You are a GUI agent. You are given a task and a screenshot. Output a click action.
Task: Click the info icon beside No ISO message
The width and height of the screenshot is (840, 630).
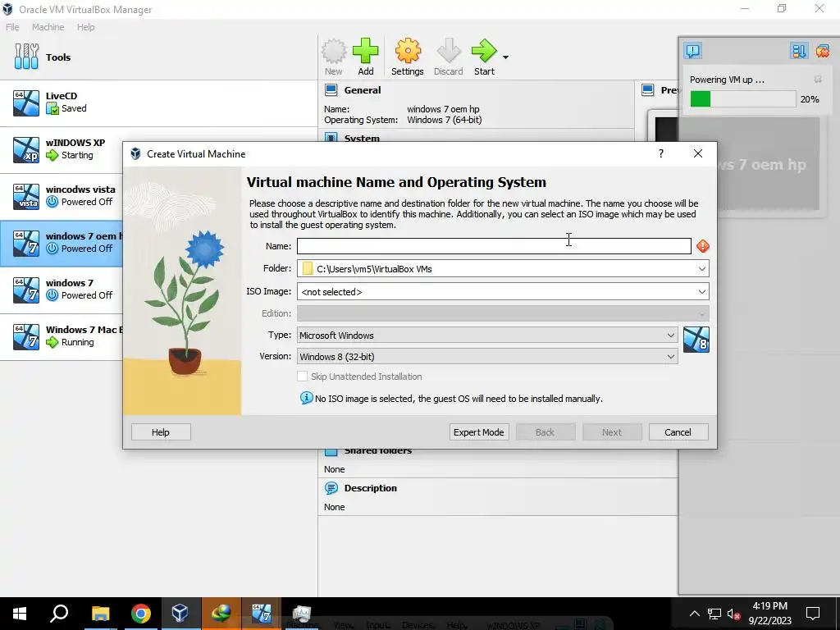pyautogui.click(x=307, y=398)
